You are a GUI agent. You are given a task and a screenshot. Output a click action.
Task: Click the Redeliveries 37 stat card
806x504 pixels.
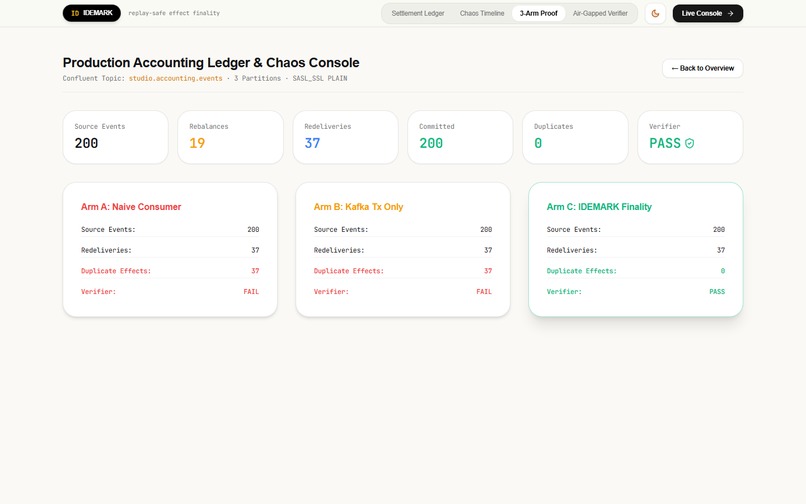(345, 137)
